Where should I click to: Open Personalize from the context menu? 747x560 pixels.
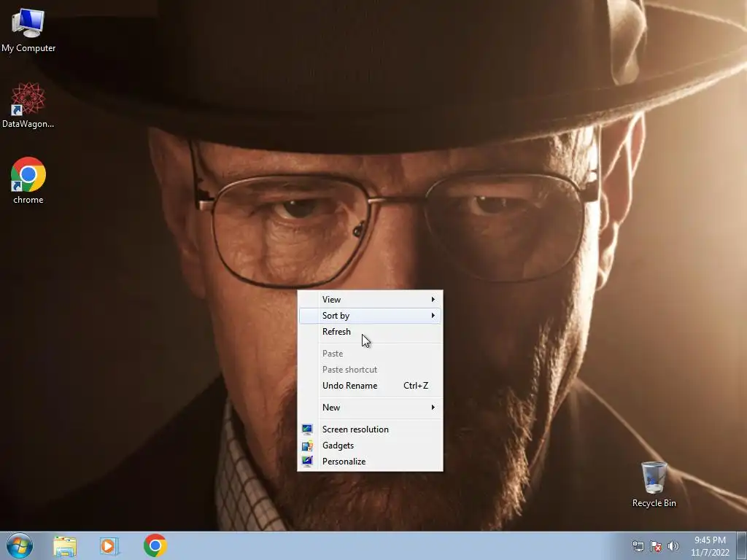click(370, 462)
